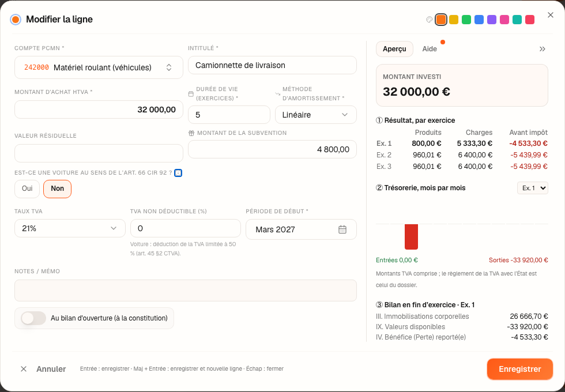Click the Montant d'achat HTVA field
Viewport: 565px width, 392px height.
pos(99,110)
